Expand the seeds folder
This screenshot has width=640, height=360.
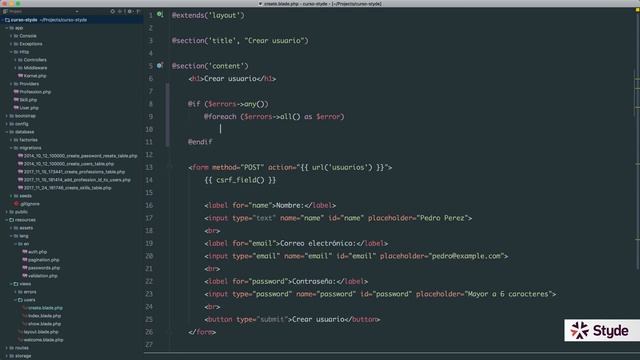(11, 196)
